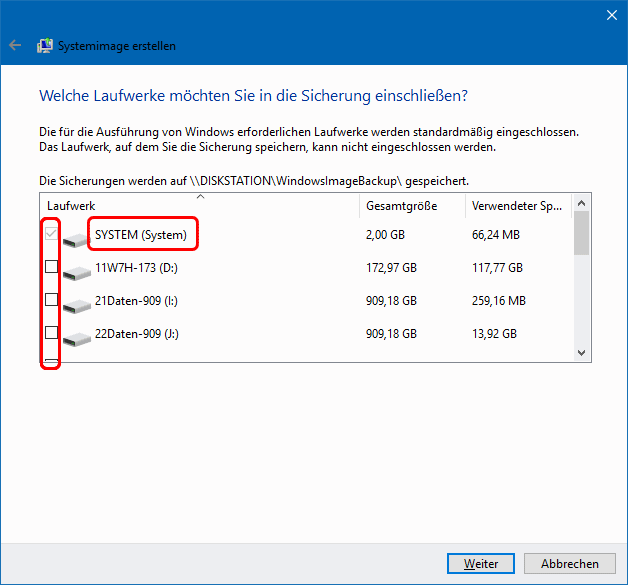Close the Systemimage erstellen dialog
The width and height of the screenshot is (628, 585).
610,15
